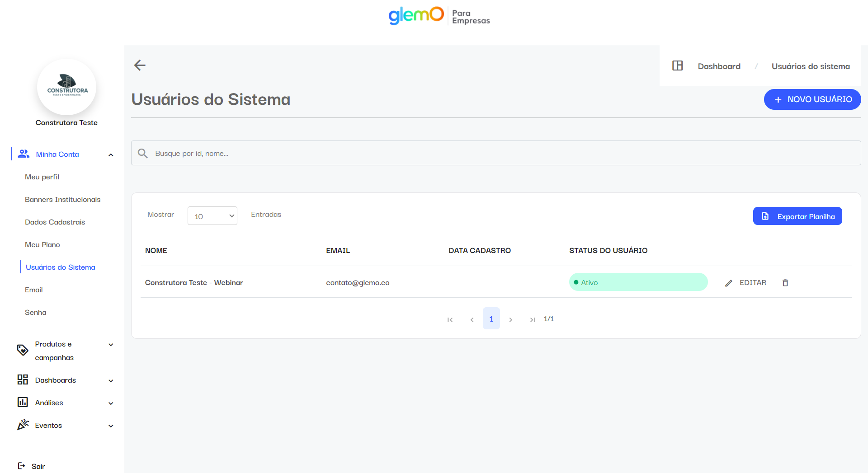The height and width of the screenshot is (473, 868).
Task: Open Dados Cadastrais in sidebar
Action: (55, 222)
